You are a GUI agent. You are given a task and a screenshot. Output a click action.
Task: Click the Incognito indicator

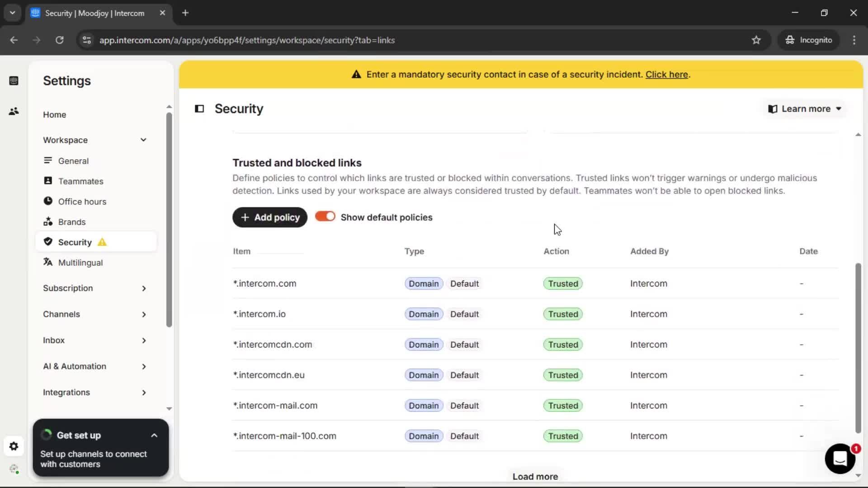click(808, 40)
